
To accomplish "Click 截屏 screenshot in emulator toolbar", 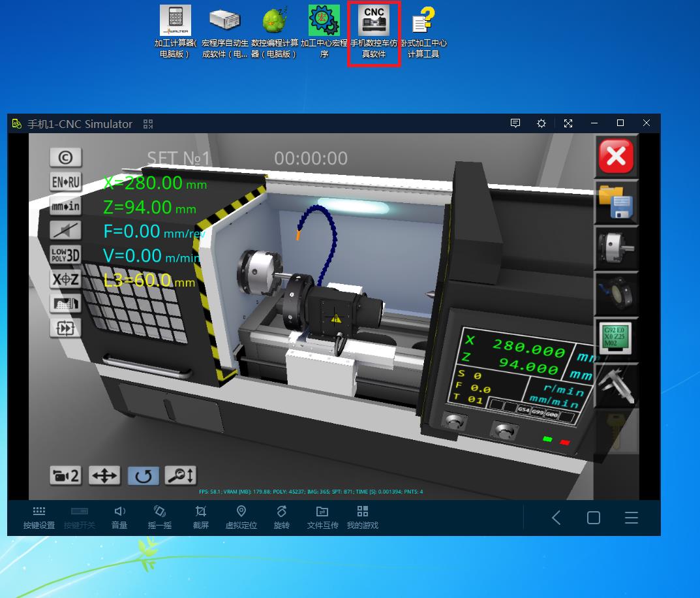I will point(201,517).
